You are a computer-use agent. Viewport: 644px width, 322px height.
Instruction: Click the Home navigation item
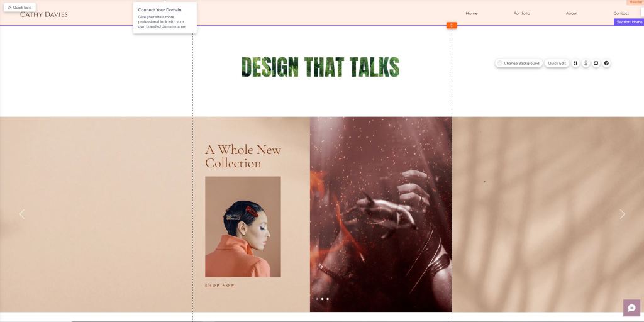click(472, 13)
